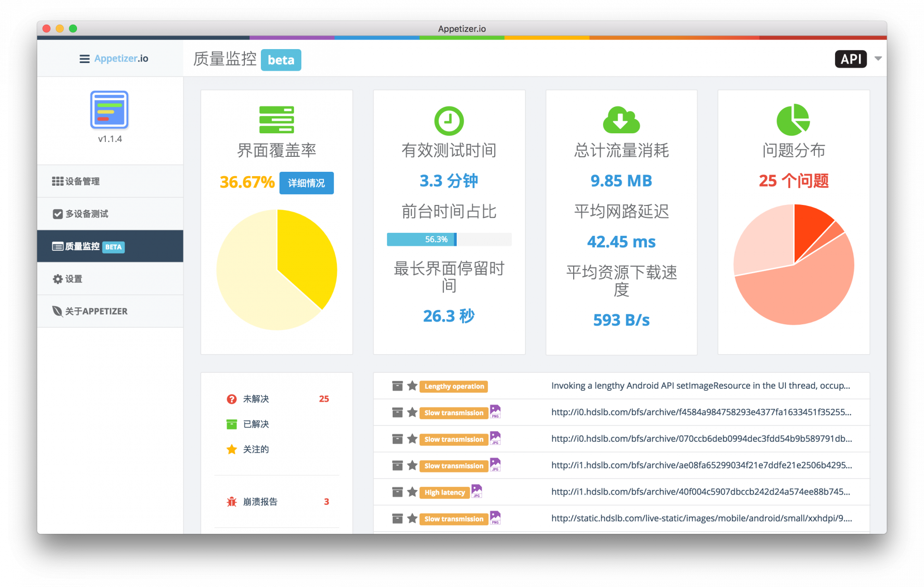Click the green server icon for 界面覆盖率
The width and height of the screenshot is (924, 587).
[277, 120]
